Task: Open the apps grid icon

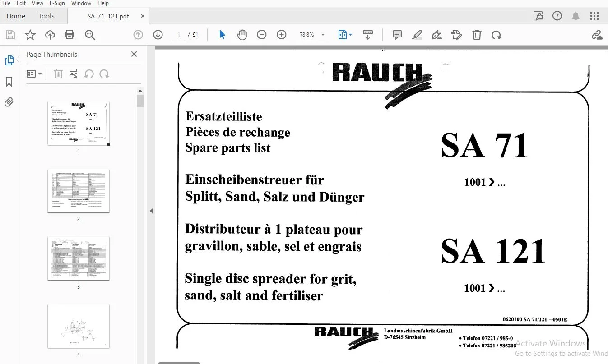Action: point(594,16)
